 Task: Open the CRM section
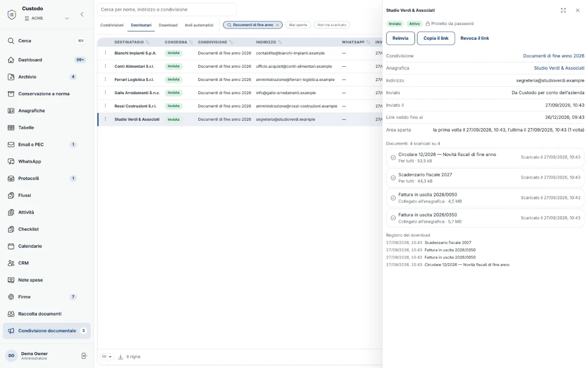(47, 263)
